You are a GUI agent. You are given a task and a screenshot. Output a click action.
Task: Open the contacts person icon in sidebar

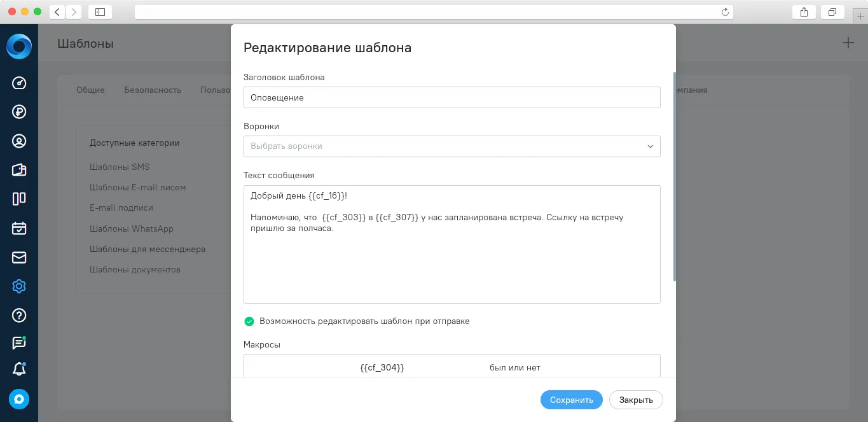coord(19,141)
